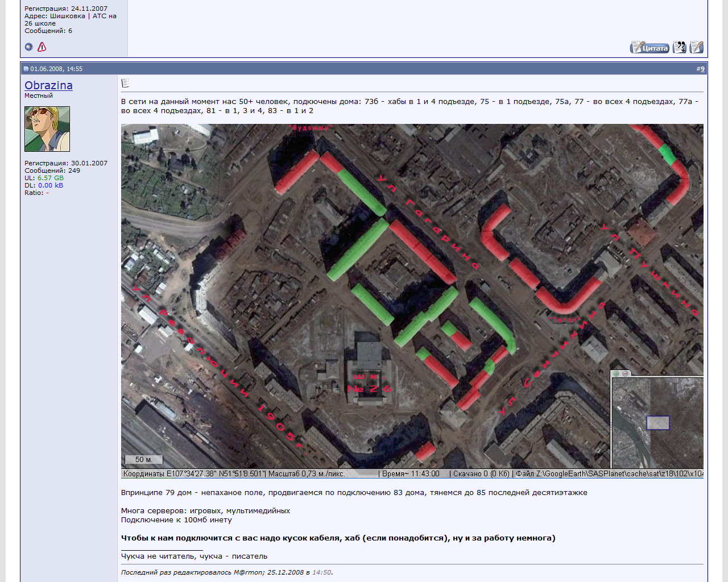Screen dimensions: 728x582
Task: Click the 50 м. scale bar on map
Action: (x=143, y=459)
